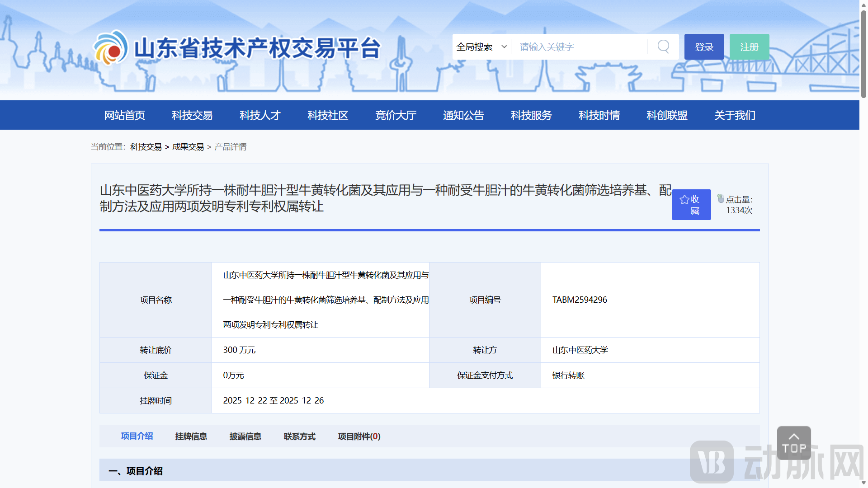The width and height of the screenshot is (868, 488).
Task: Follow the 成果交易 breadcrumb link
Action: click(188, 147)
